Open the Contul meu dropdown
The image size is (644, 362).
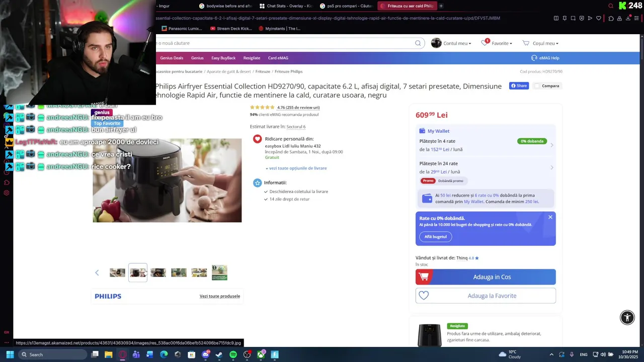pos(457,43)
